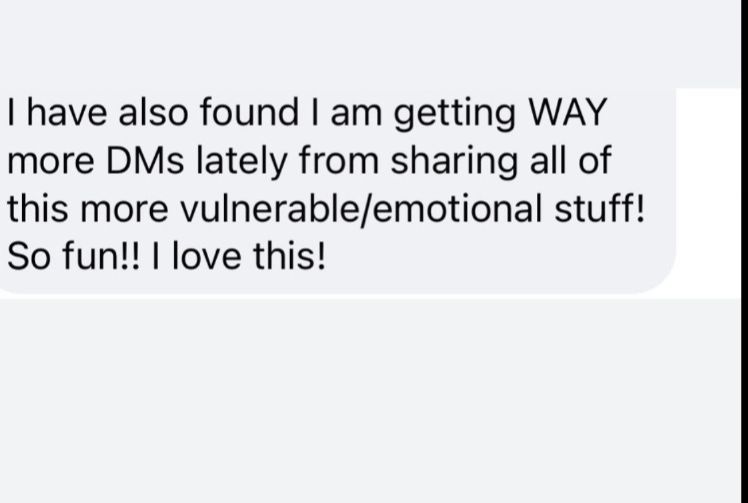748x503 pixels.
Task: Select the word "lately" in the message
Action: (x=241, y=163)
